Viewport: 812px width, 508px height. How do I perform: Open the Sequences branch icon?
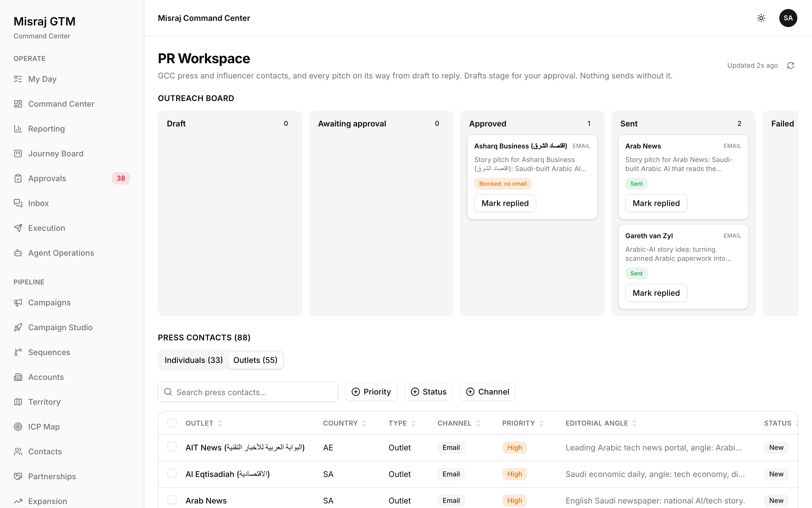click(18, 352)
